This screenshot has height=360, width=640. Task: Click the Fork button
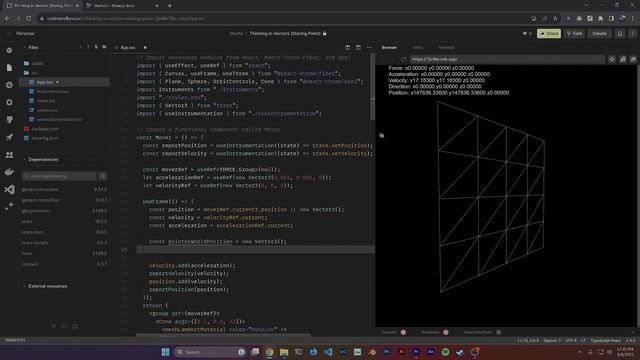[x=575, y=33]
